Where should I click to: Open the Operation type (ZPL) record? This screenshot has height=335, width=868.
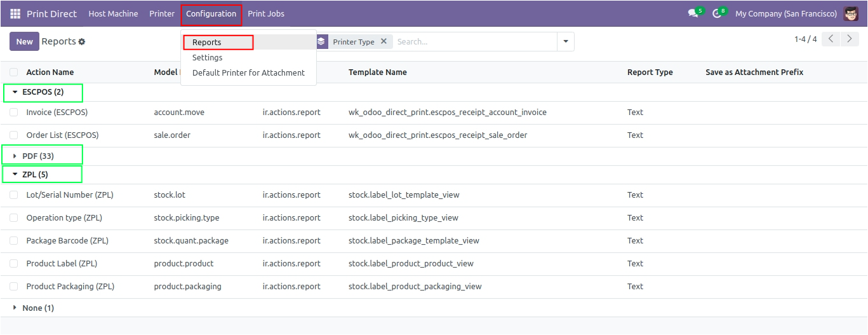(x=64, y=218)
